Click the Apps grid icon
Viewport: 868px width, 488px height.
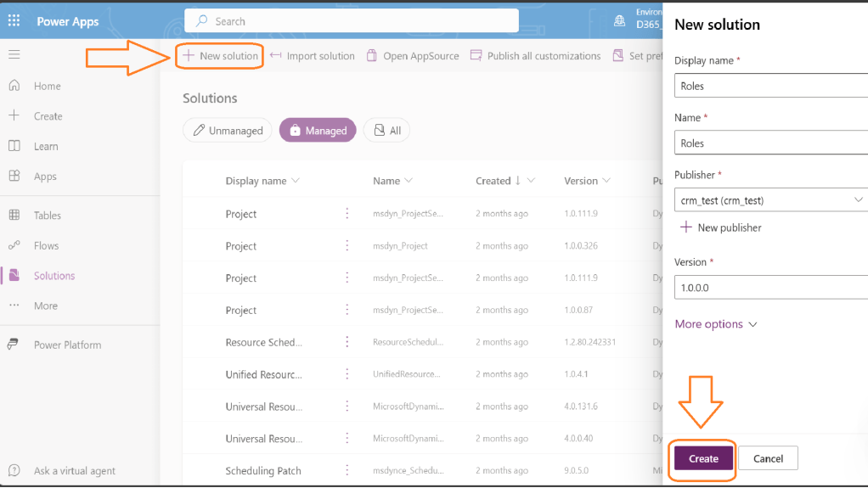pyautogui.click(x=14, y=176)
